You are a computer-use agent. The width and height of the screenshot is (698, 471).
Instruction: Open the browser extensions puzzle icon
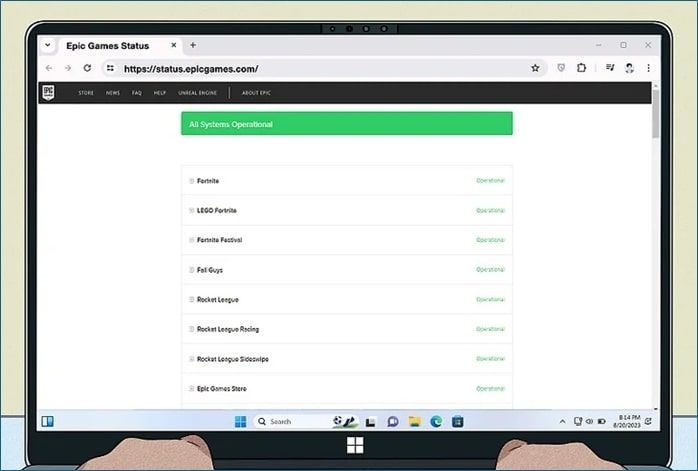pos(581,68)
